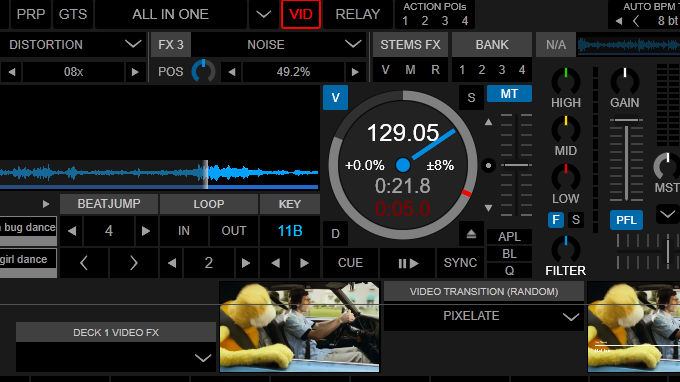
Task: Click the deck volume fader under GAIN
Action: click(626, 163)
